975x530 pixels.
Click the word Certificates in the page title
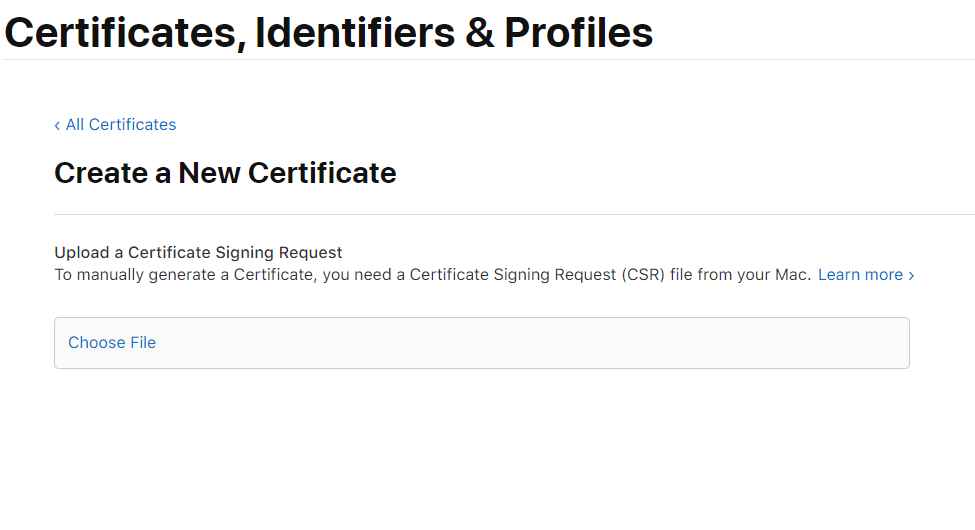click(x=122, y=32)
